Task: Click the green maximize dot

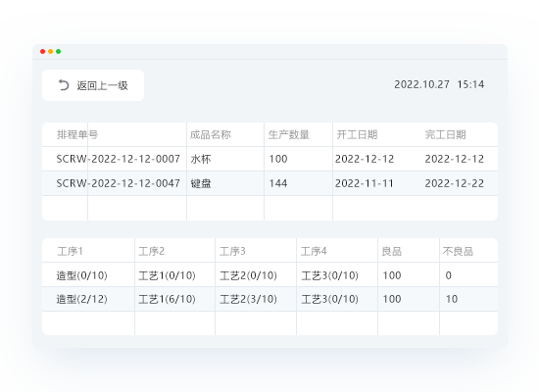Action: (59, 52)
